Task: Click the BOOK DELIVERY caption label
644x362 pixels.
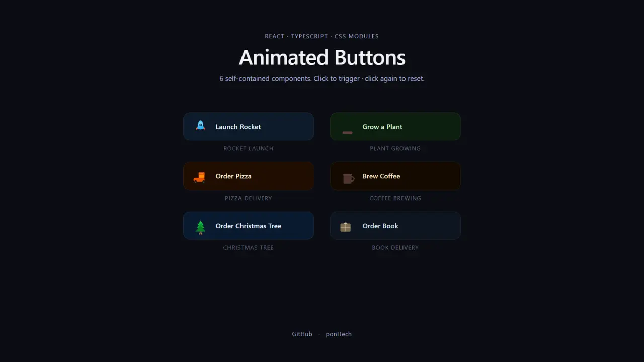Action: 395,247
